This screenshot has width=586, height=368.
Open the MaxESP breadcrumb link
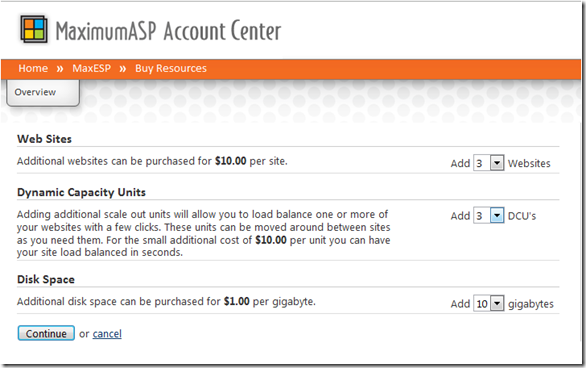(x=92, y=68)
